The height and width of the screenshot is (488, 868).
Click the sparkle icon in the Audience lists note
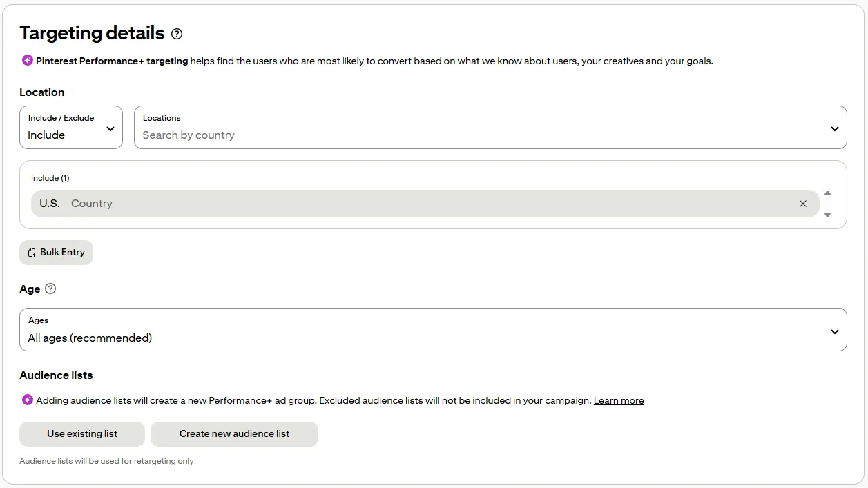click(x=28, y=400)
